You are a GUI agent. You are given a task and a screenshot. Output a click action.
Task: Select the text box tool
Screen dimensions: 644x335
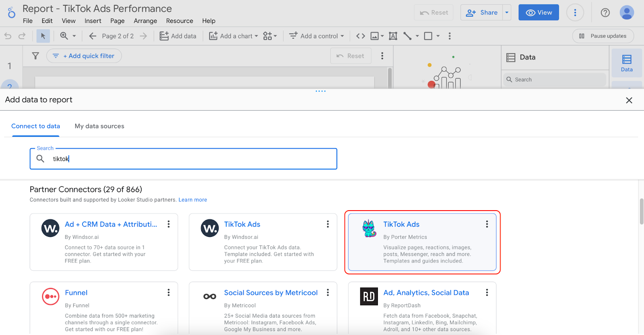tap(393, 36)
